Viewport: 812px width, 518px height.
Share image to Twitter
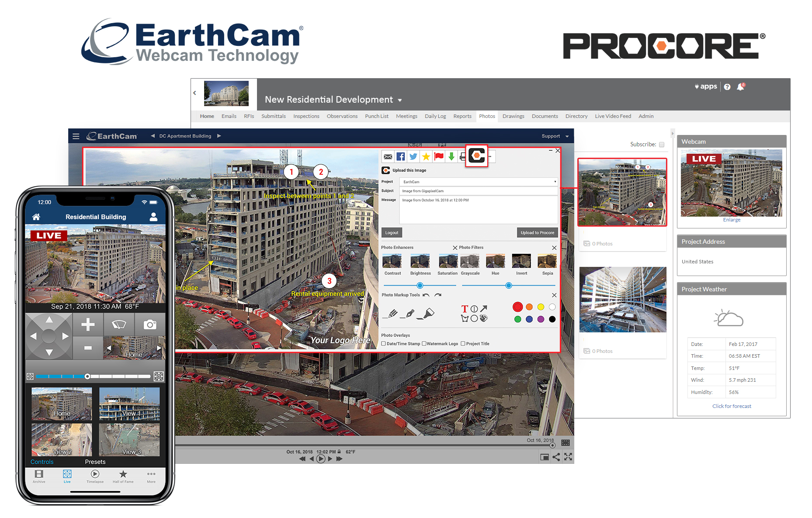[413, 156]
